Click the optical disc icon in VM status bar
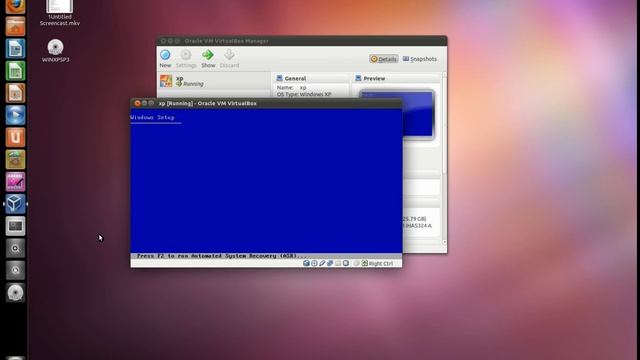The image size is (640, 360). tap(314, 263)
